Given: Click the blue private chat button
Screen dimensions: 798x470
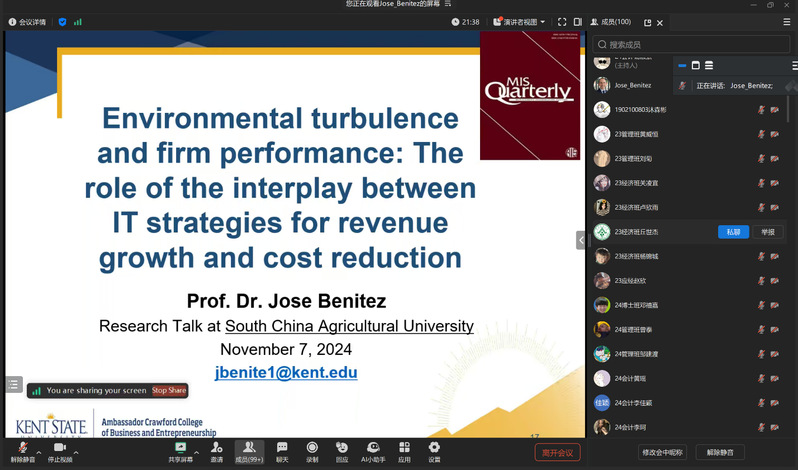Looking at the screenshot, I should tap(733, 232).
